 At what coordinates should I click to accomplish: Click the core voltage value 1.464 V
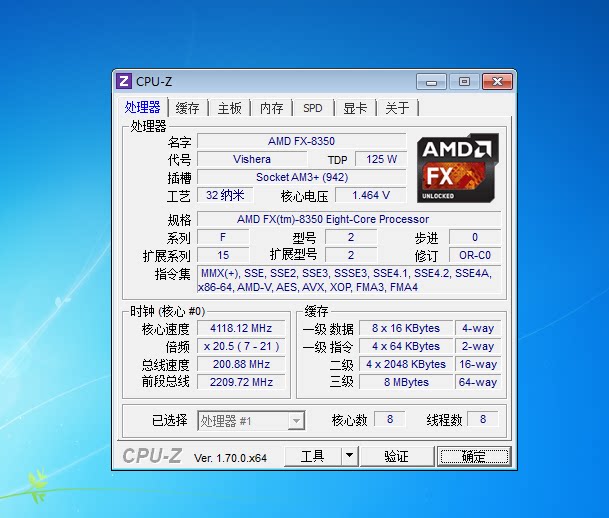pyautogui.click(x=371, y=195)
